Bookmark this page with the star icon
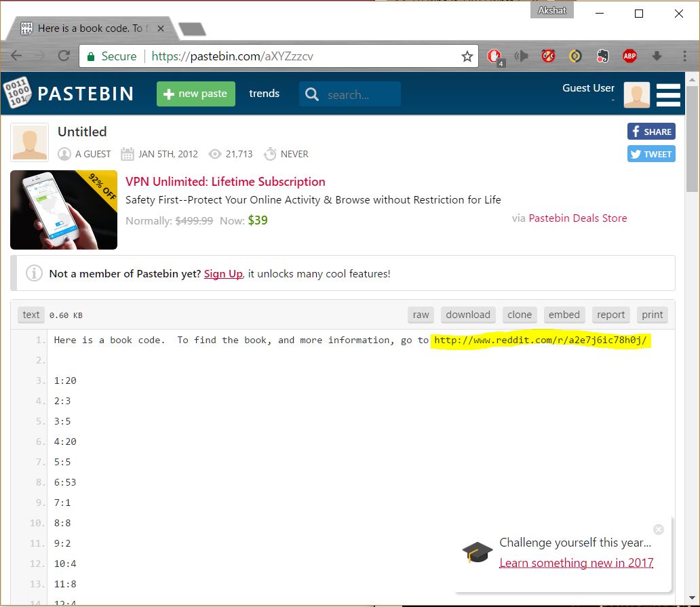Screen dimensions: 700x607 467,56
